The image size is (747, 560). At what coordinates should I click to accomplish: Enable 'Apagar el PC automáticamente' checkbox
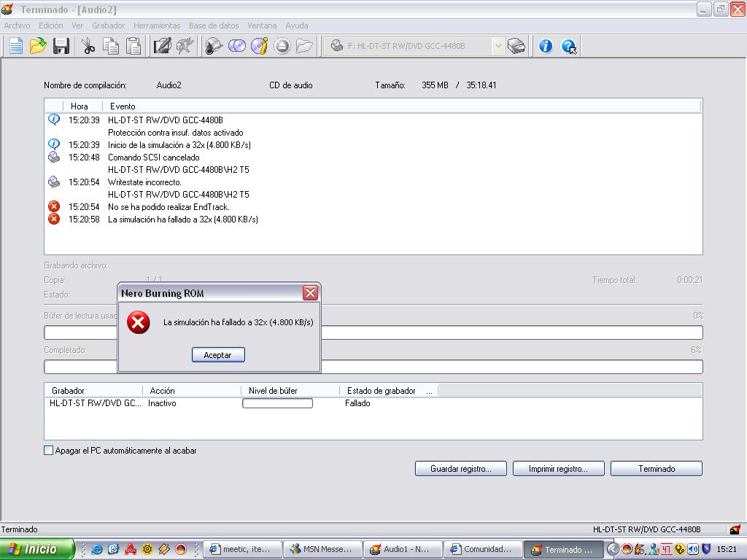49,451
